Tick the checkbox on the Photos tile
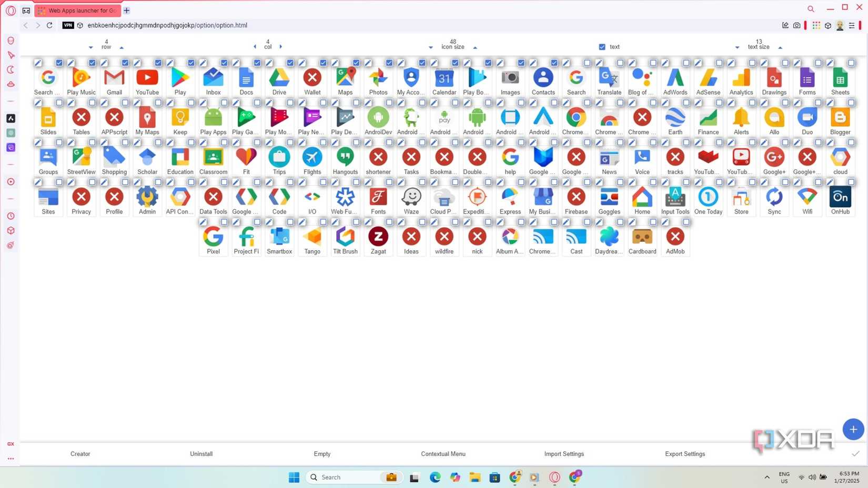The image size is (868, 488). coord(389,63)
